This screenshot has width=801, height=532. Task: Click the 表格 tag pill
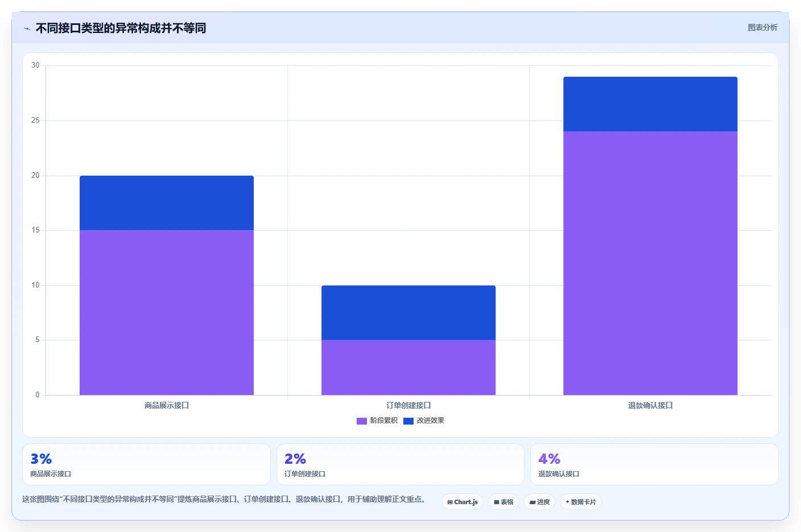click(x=503, y=502)
